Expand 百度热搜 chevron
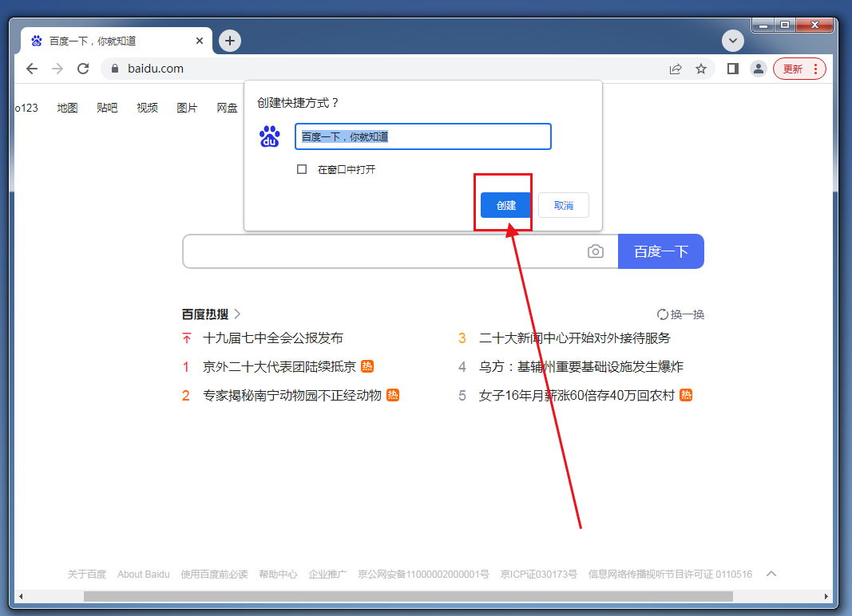 click(x=237, y=314)
